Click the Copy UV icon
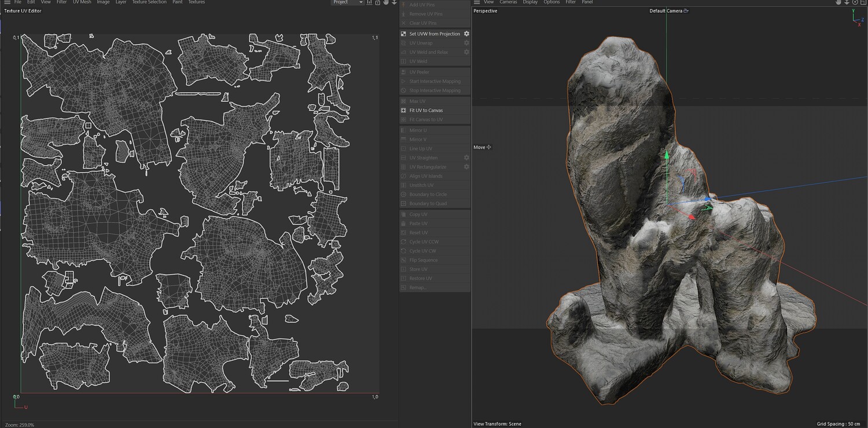 click(404, 214)
